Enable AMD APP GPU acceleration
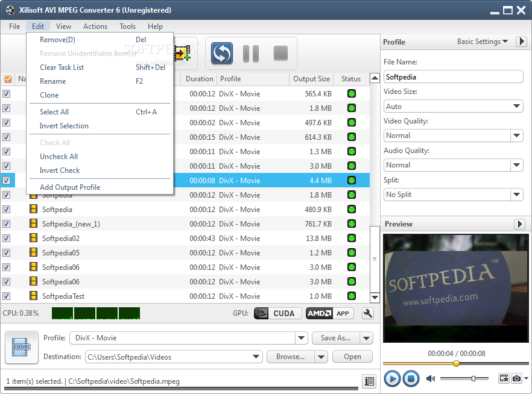Screen dimensions: 532x394 point(329,313)
